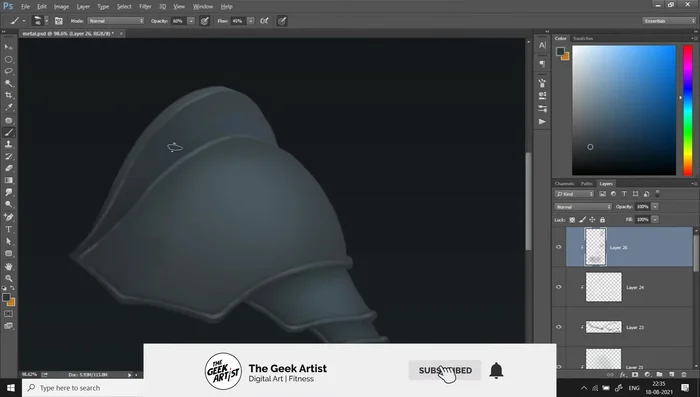
Task: Toggle lock position for layer
Action: (x=592, y=220)
